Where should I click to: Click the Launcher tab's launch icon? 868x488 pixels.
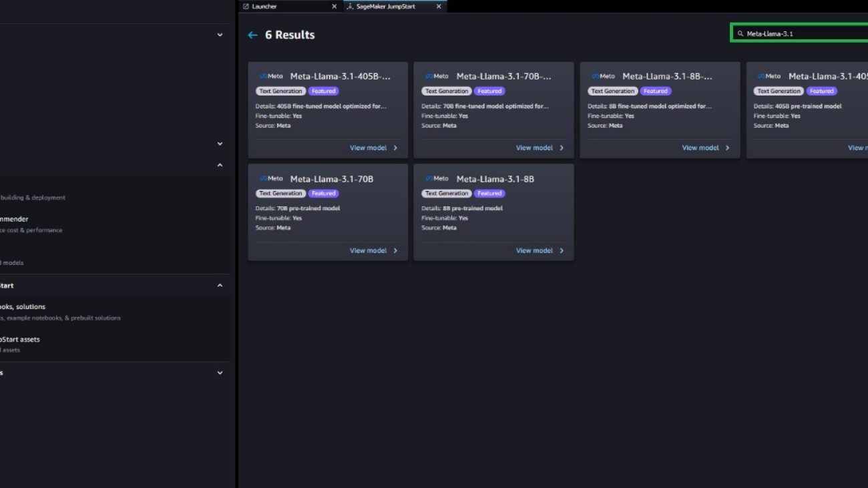(246, 6)
